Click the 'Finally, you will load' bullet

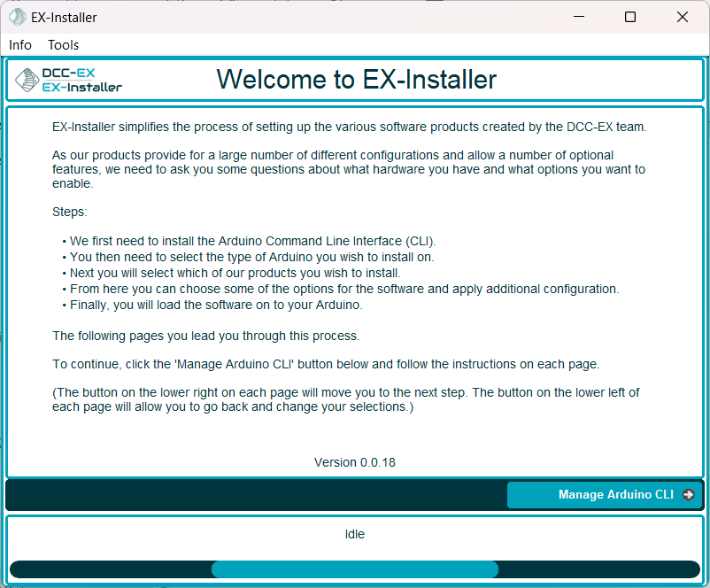(x=216, y=305)
